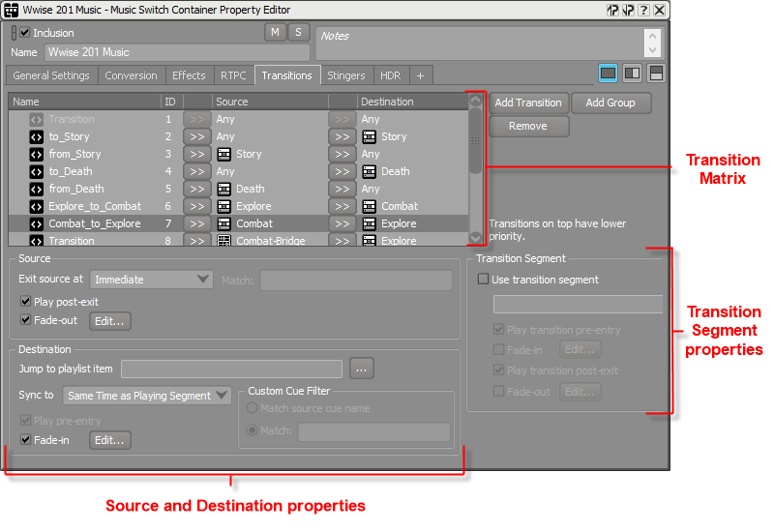Viewport: 774px width, 532px height.
Task: Disable source Fade-out checkbox
Action: click(26, 320)
